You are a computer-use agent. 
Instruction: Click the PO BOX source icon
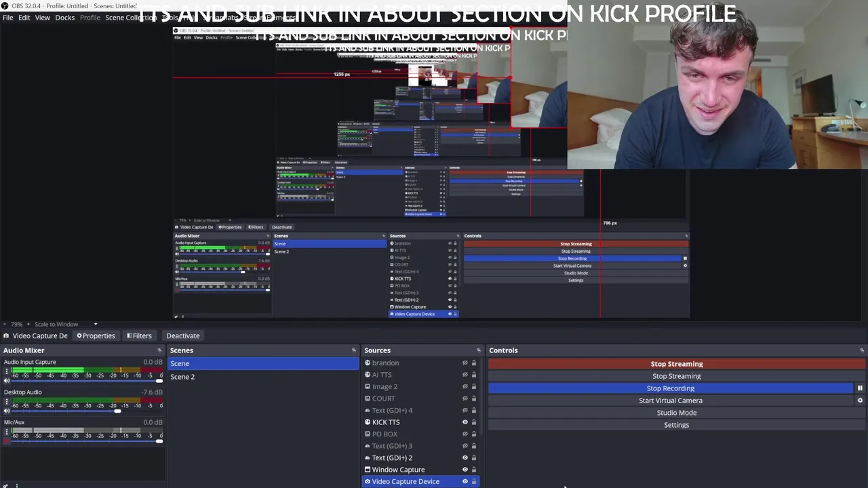pyautogui.click(x=368, y=434)
